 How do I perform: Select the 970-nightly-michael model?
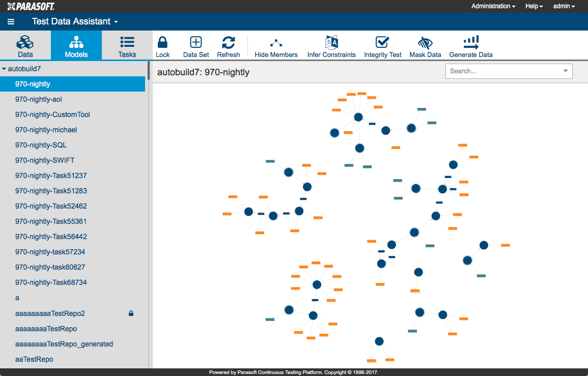coord(72,130)
